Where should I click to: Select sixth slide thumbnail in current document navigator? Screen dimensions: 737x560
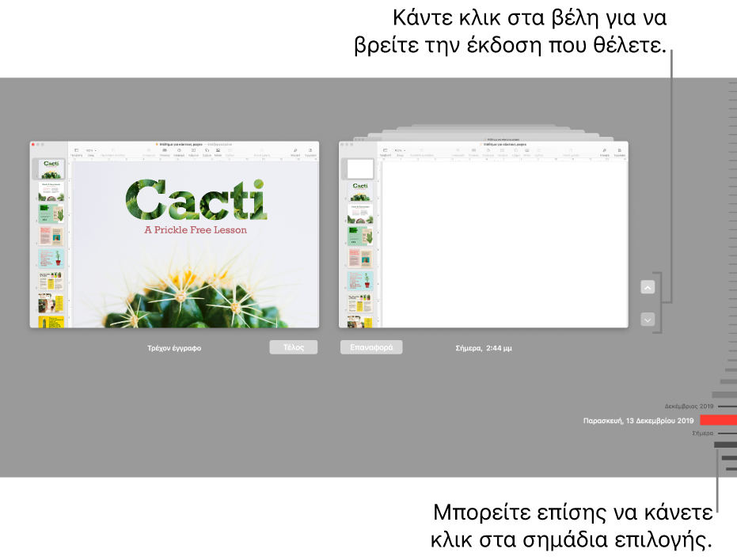pos(51,281)
